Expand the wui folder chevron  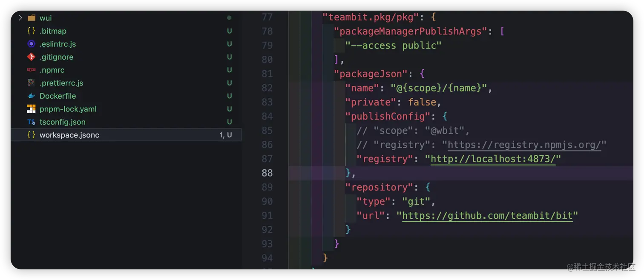pos(20,18)
